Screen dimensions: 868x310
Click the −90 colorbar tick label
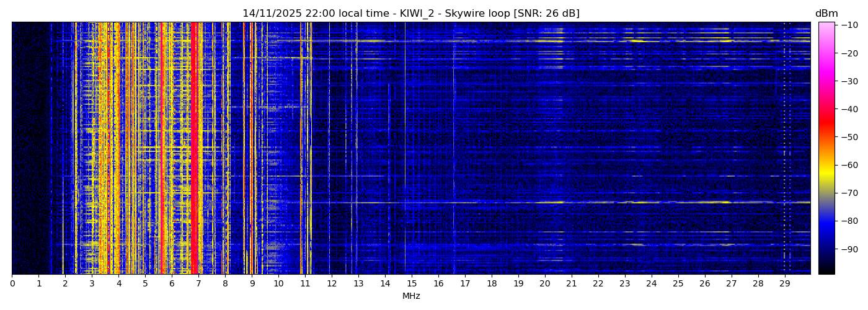point(849,249)
